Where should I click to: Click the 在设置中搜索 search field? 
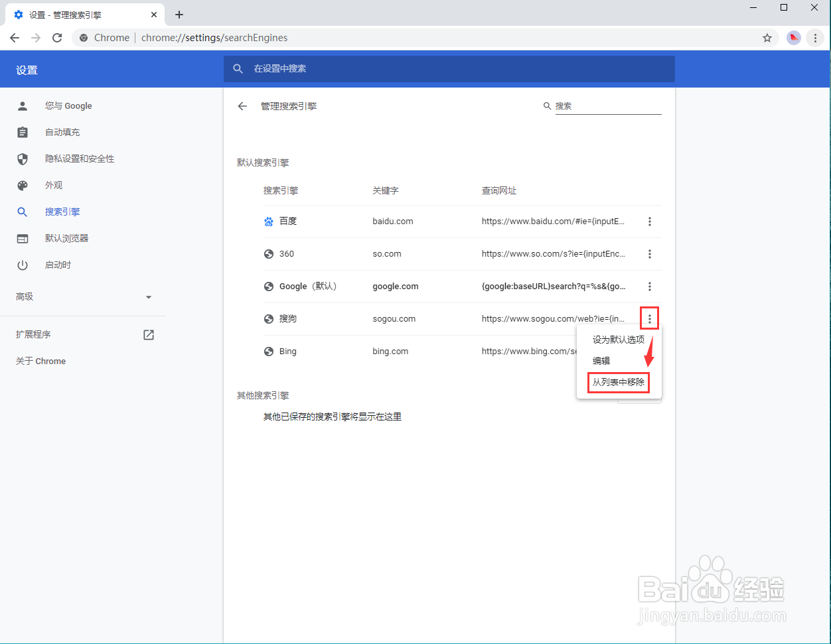[x=449, y=69]
